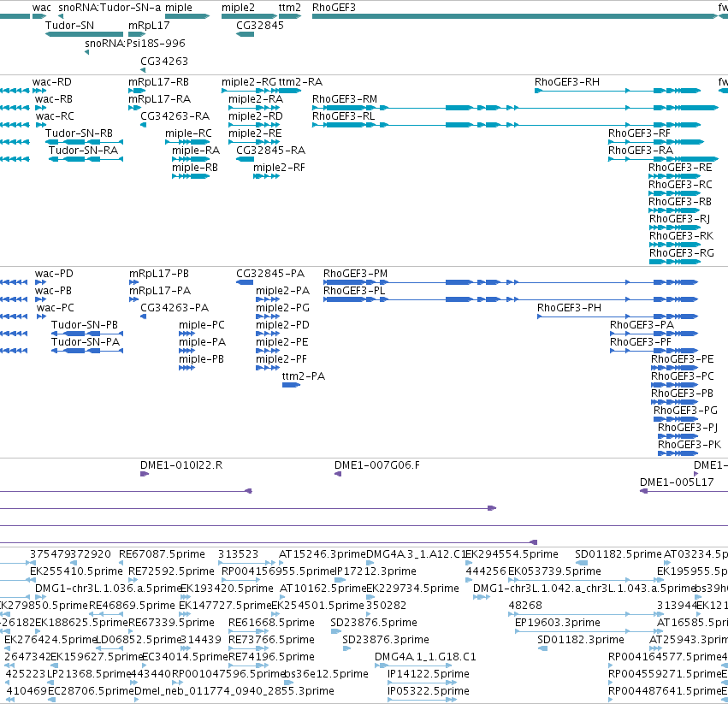Select protein wac-PD label
728x704 pixels.
54,274
